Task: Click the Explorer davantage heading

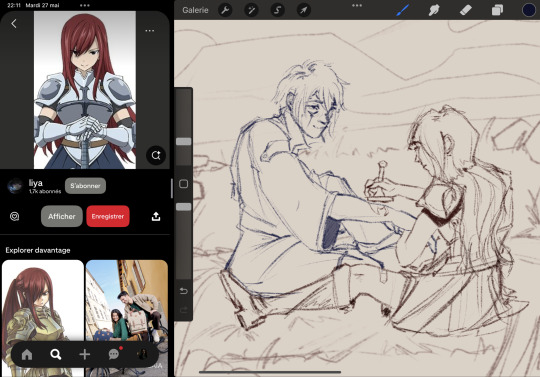Action: [x=38, y=250]
